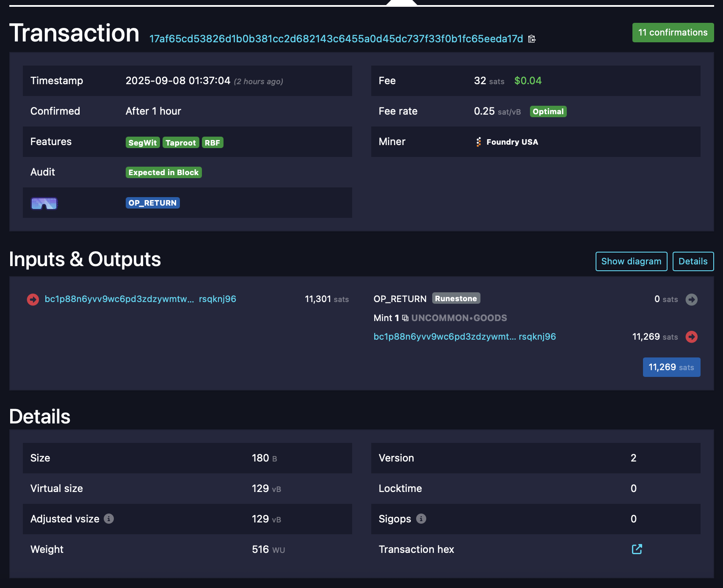The width and height of the screenshot is (723, 588).
Task: Click the 'Fee rate' row label
Action: (398, 111)
